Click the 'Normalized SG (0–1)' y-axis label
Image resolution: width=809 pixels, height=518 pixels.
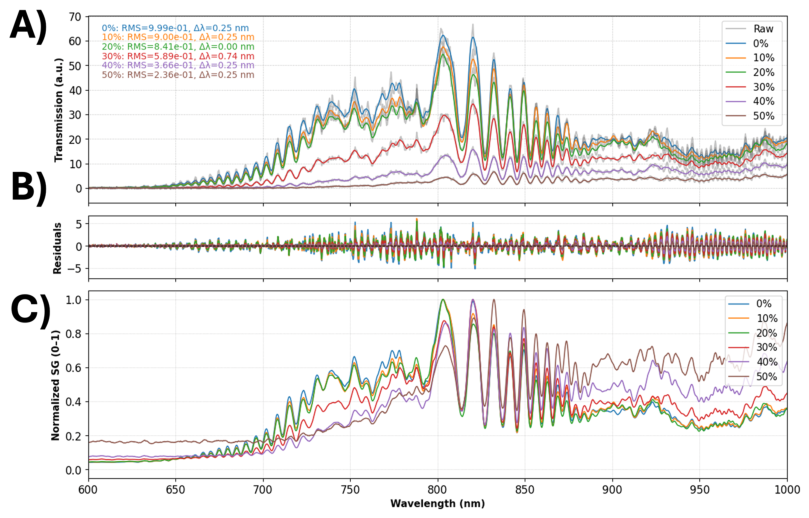tap(55, 384)
